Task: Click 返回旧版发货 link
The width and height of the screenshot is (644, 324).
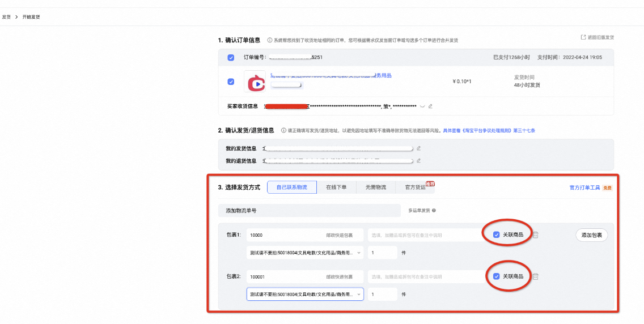Action: (598, 37)
